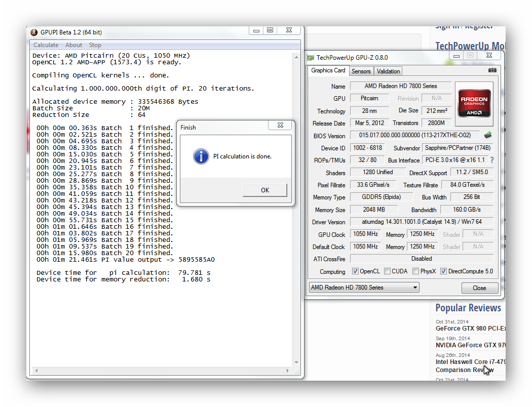Close the Finish dialog with X
Image resolution: width=532 pixels, height=407 pixels.
(x=280, y=125)
